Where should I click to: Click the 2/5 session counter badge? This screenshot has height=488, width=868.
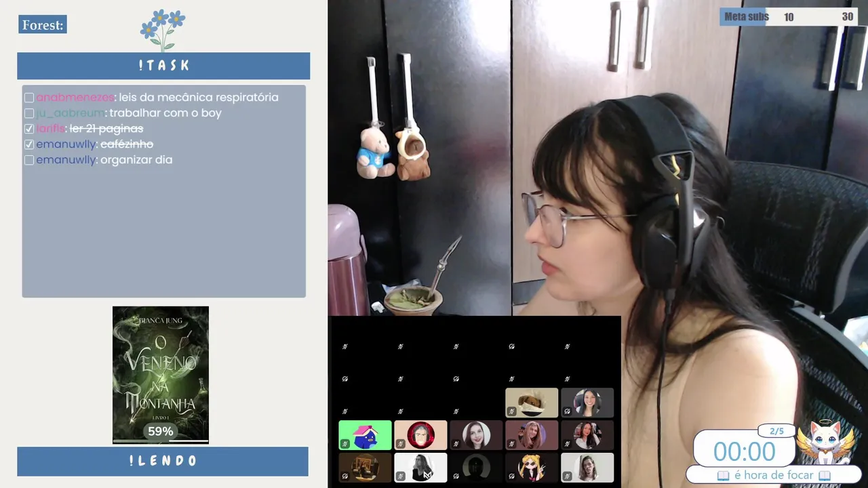[x=776, y=431]
